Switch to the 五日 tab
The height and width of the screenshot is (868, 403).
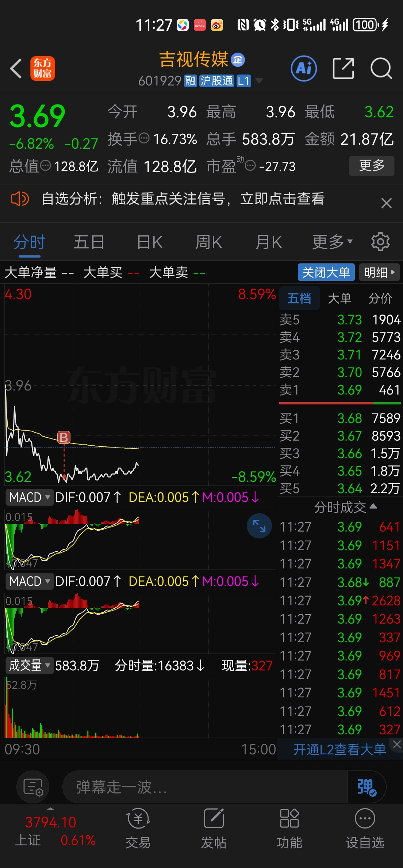point(89,242)
